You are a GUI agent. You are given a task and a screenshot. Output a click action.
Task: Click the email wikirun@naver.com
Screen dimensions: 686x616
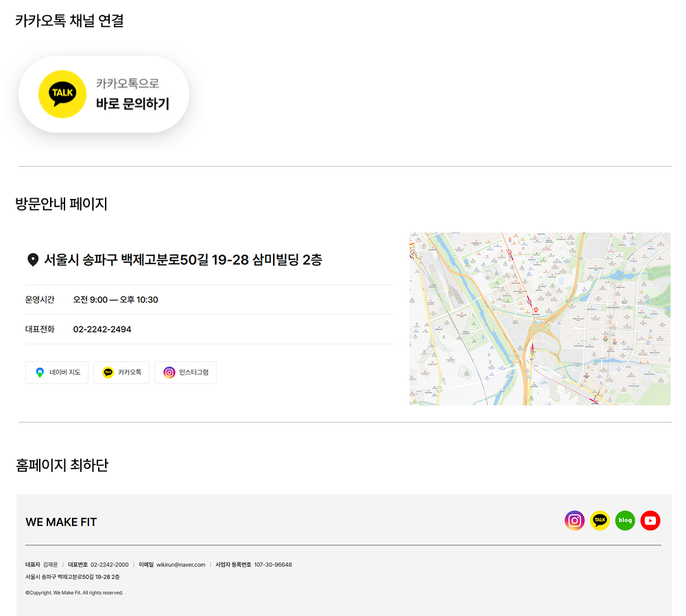click(180, 565)
